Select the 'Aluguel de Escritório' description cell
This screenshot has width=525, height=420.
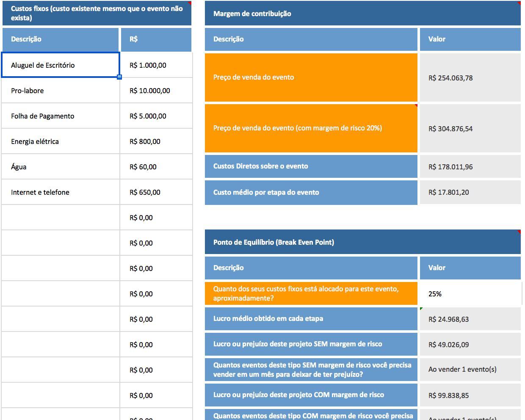pos(60,65)
